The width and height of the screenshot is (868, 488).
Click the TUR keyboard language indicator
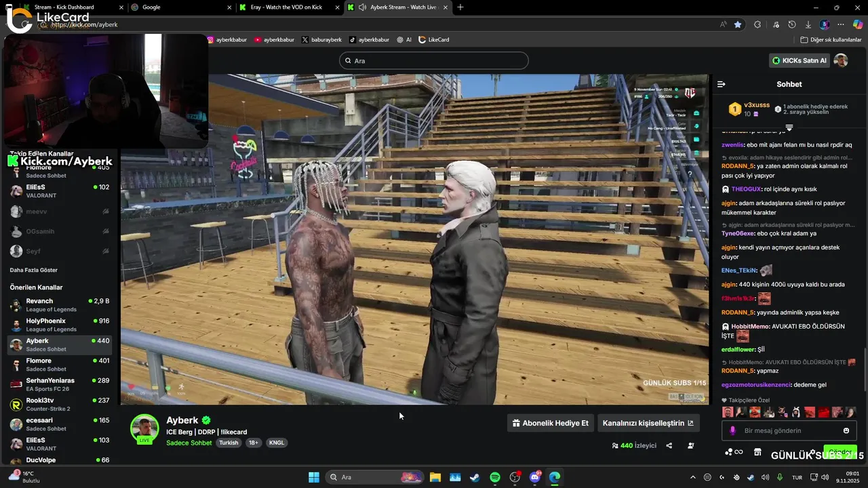(797, 477)
